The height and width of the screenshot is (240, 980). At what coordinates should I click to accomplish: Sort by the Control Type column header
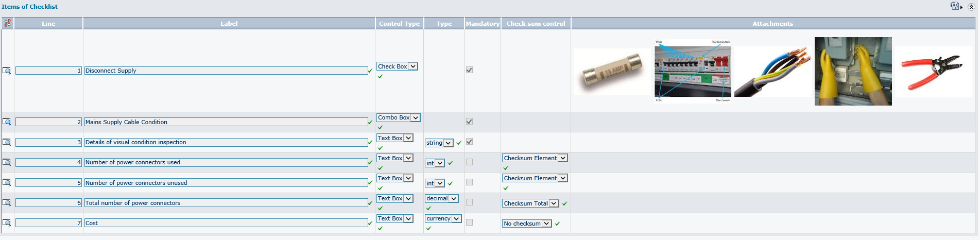click(x=399, y=24)
